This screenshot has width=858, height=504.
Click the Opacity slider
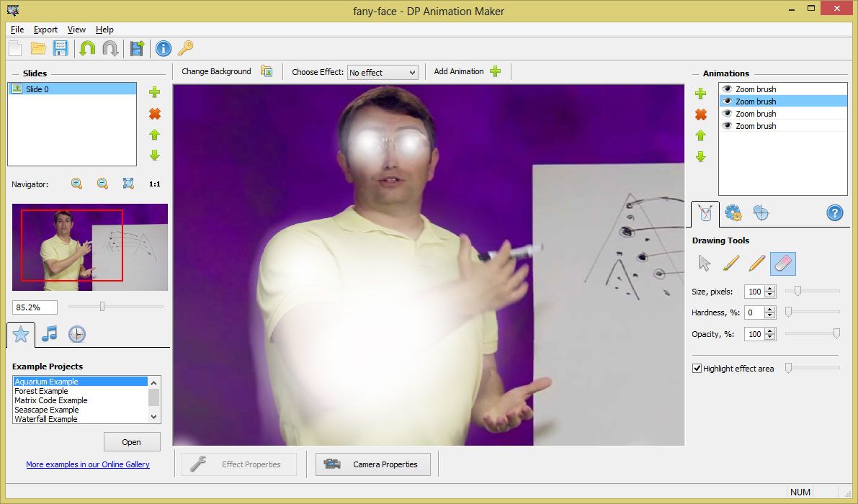coord(812,333)
